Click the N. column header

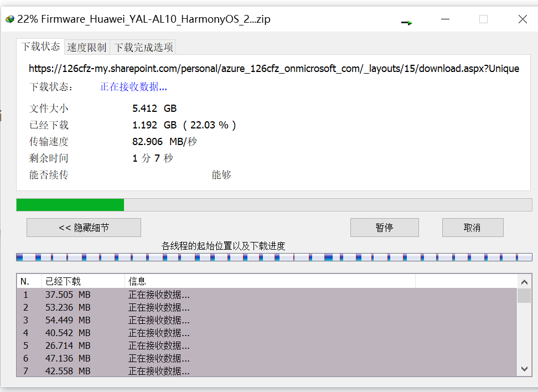click(29, 281)
